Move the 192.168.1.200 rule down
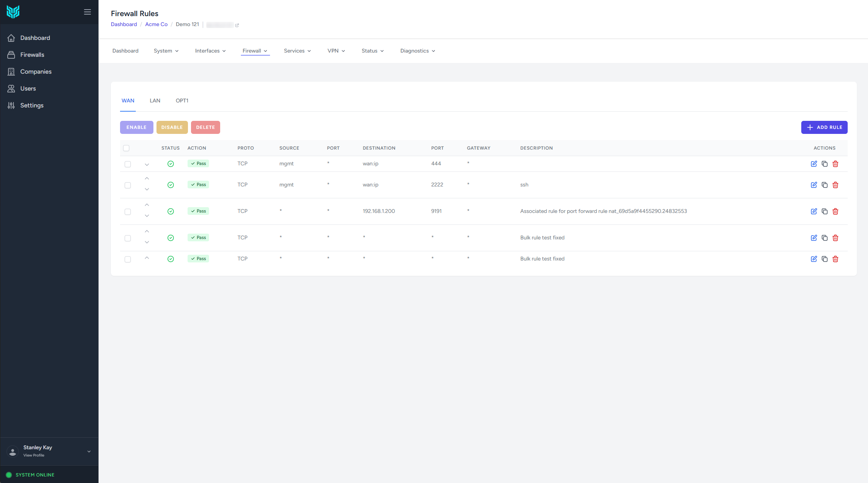868x483 pixels. tap(147, 216)
